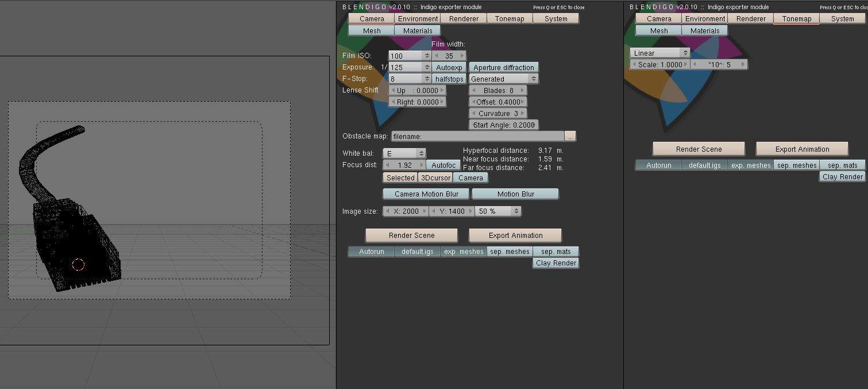Screen dimensions: 868x389
Task: Click the decrease arrow on Y: 1400
Action: (x=434, y=211)
